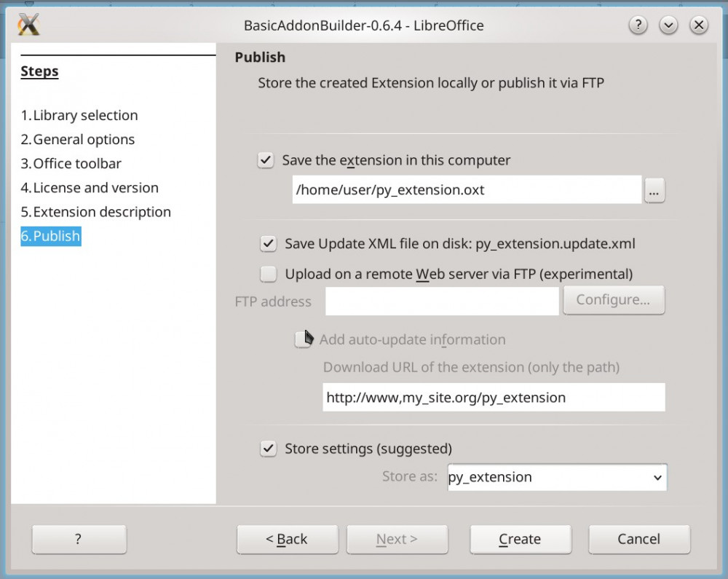Check the Add auto-update information box
The image size is (728, 579).
point(302,339)
